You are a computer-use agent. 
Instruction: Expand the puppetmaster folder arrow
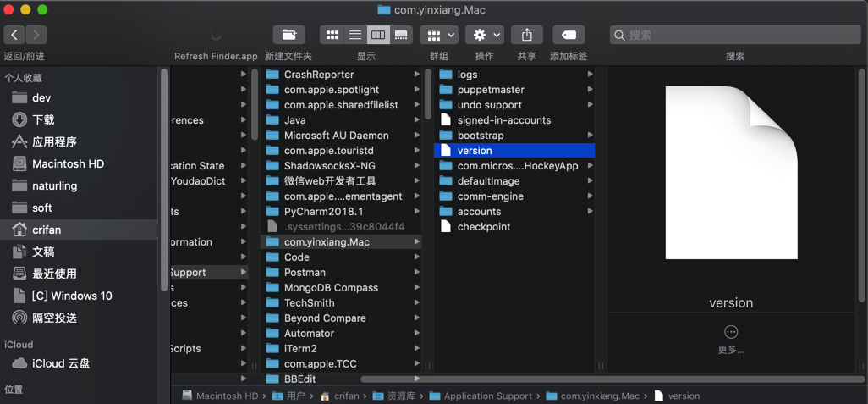(591, 90)
